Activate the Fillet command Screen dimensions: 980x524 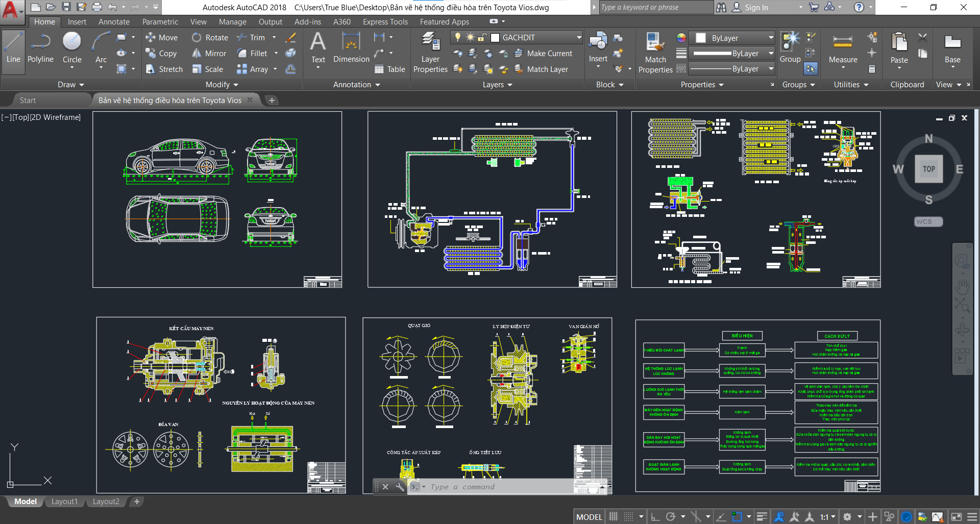(252, 53)
